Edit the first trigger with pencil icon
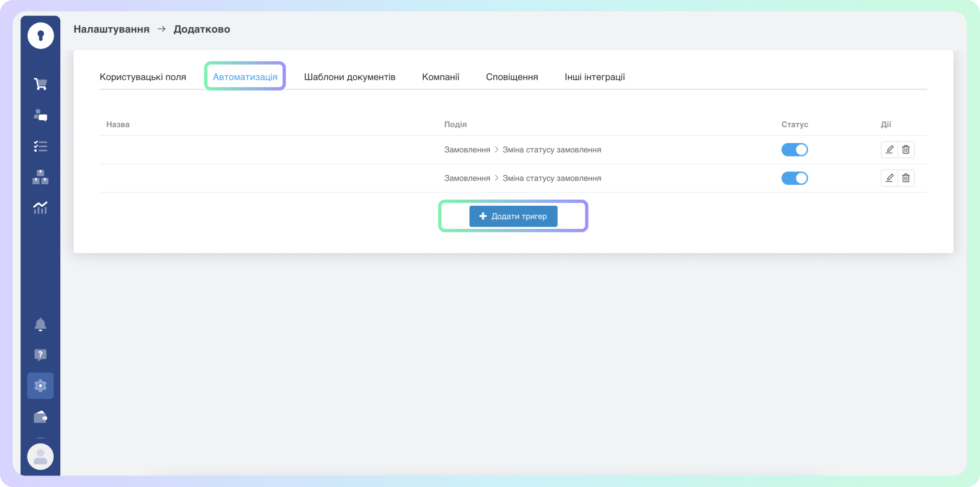The image size is (980, 487). pos(889,150)
